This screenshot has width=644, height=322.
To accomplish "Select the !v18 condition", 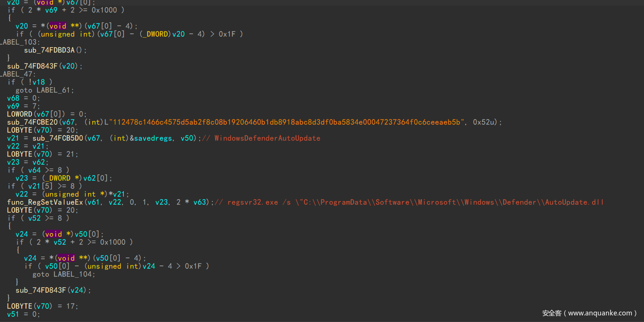I will [x=36, y=82].
